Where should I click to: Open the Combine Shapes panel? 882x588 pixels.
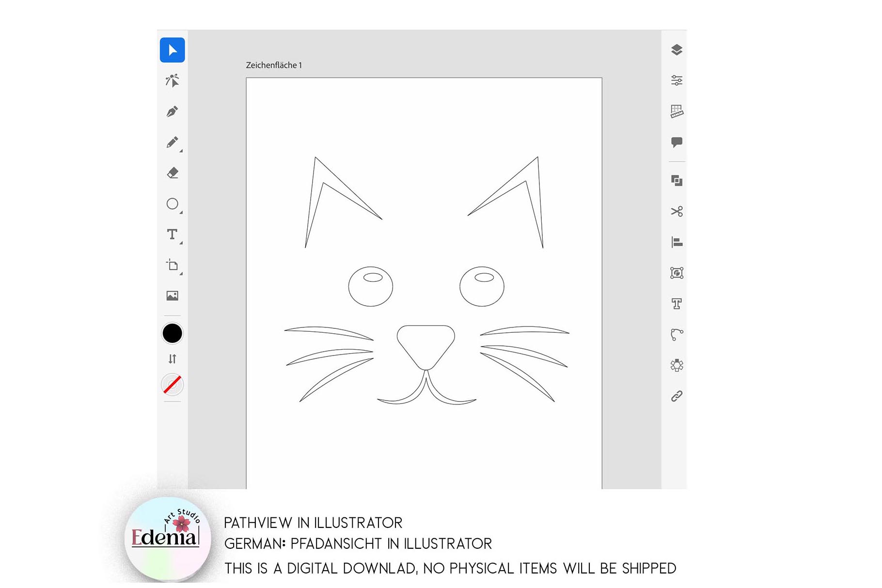point(677,181)
